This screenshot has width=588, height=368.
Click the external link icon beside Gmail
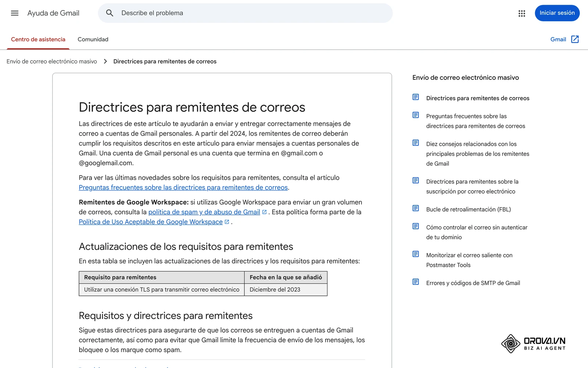(x=575, y=39)
